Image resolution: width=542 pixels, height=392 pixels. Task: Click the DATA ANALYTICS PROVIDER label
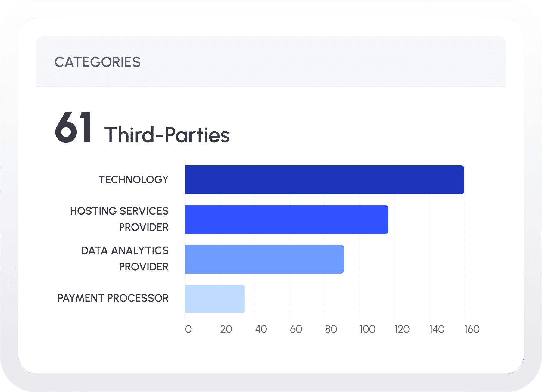pyautogui.click(x=125, y=259)
